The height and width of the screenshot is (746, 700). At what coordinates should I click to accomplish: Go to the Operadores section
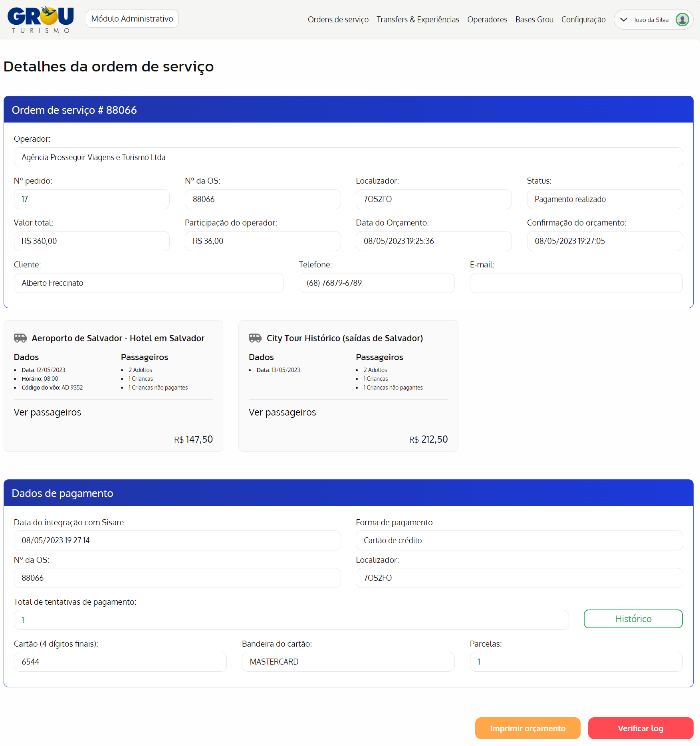click(487, 20)
